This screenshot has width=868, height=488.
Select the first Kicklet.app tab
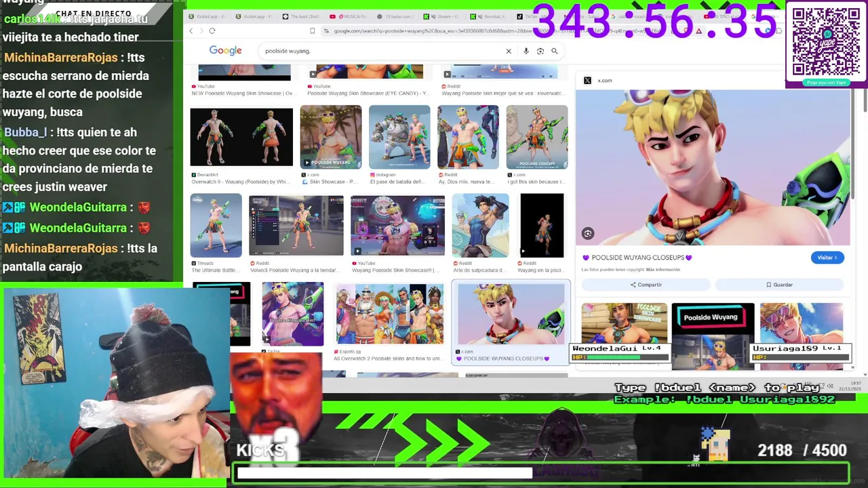tap(207, 16)
